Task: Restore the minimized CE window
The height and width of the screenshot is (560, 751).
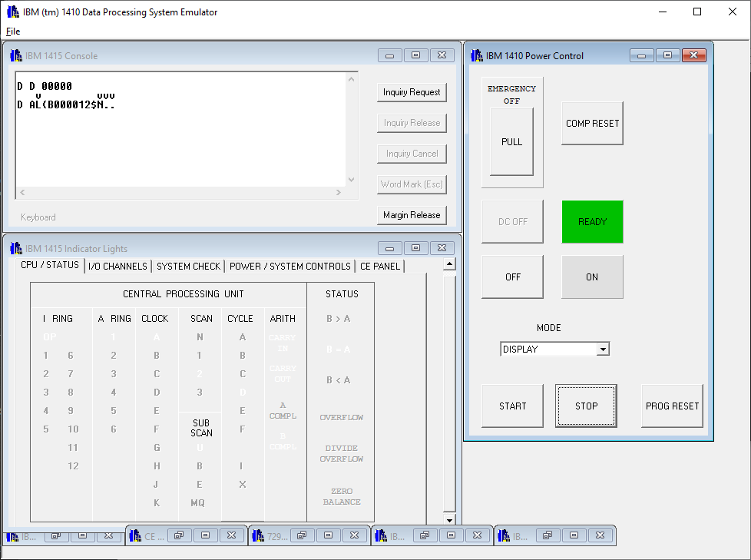Action: tap(179, 535)
